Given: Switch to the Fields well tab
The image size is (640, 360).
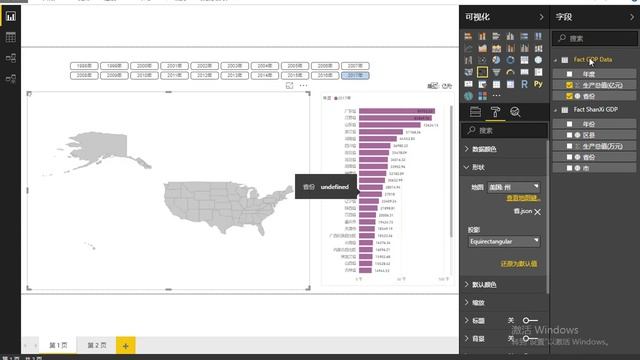Looking at the screenshot, I should click(x=475, y=112).
